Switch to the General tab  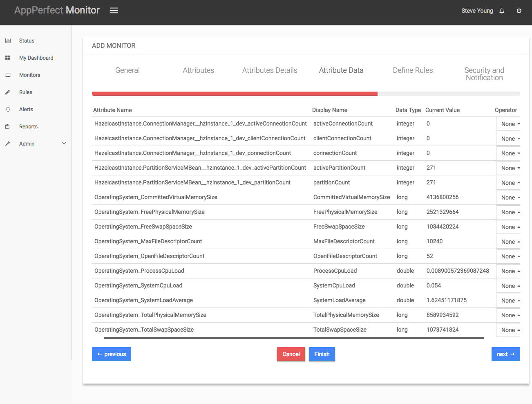pyautogui.click(x=127, y=70)
